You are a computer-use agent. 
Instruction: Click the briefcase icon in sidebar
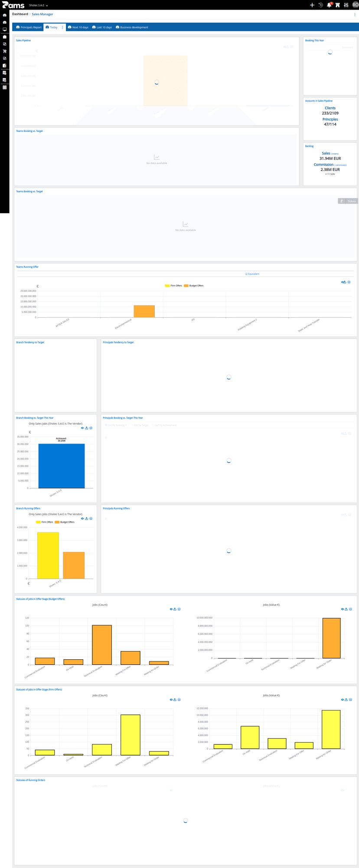click(x=5, y=37)
